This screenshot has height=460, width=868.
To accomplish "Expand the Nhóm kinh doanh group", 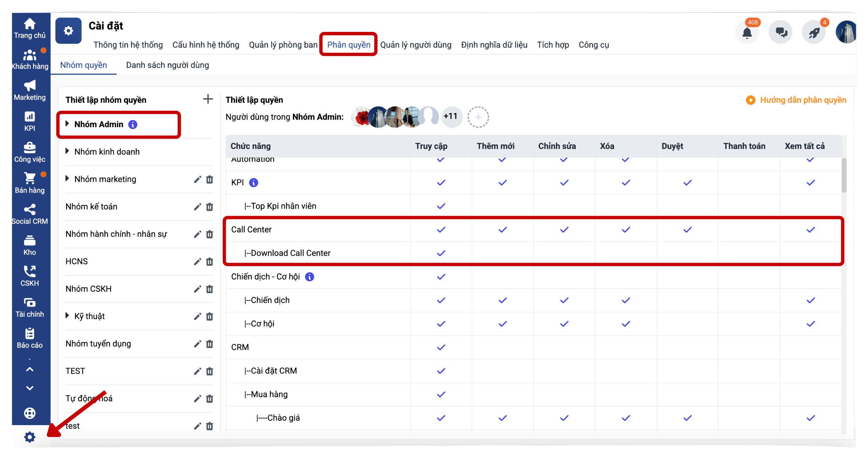I will (67, 151).
